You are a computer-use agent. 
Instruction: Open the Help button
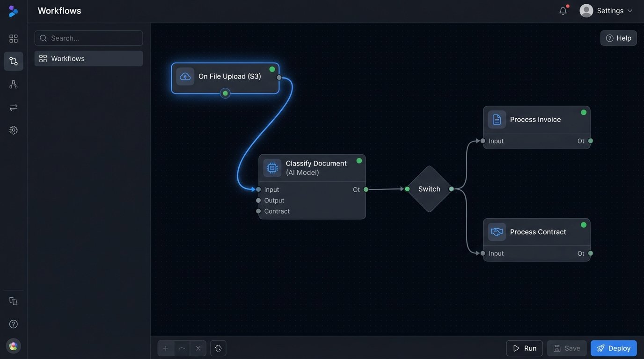click(x=618, y=38)
